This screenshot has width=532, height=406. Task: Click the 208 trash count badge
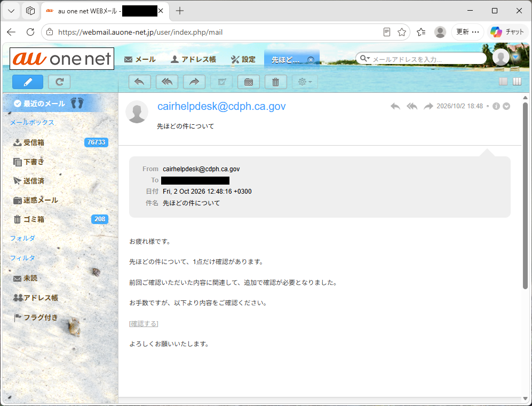(100, 219)
